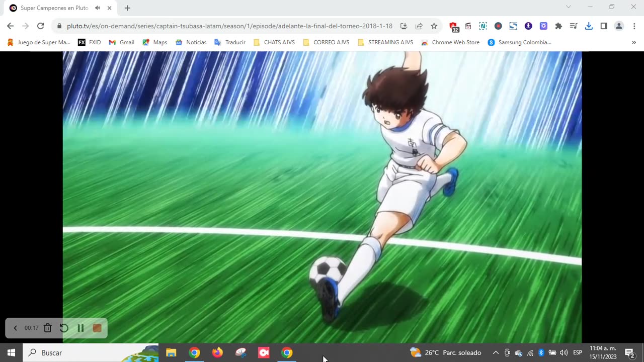The height and width of the screenshot is (362, 644).
Task: Click the address bar URL
Action: pos(229,26)
